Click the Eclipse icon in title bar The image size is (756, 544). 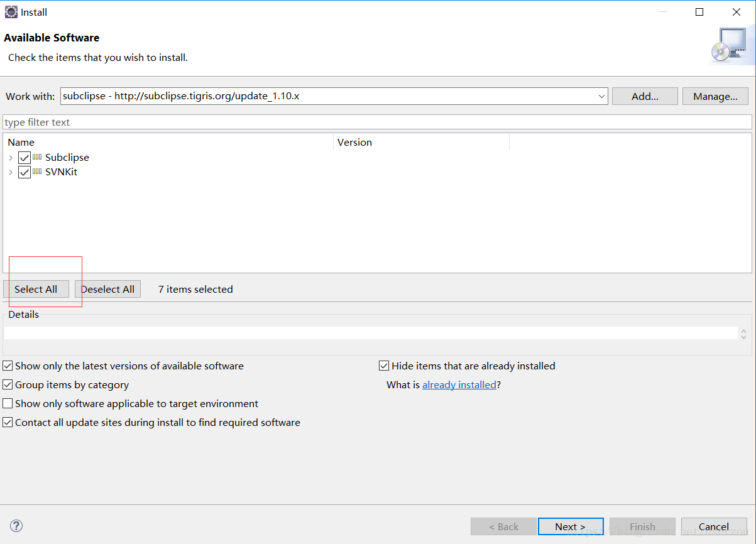[x=11, y=12]
